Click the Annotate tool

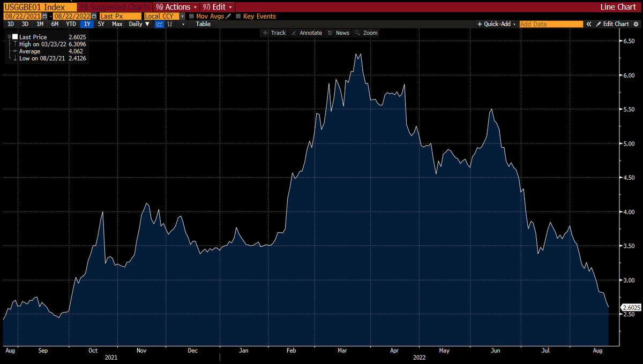306,33
